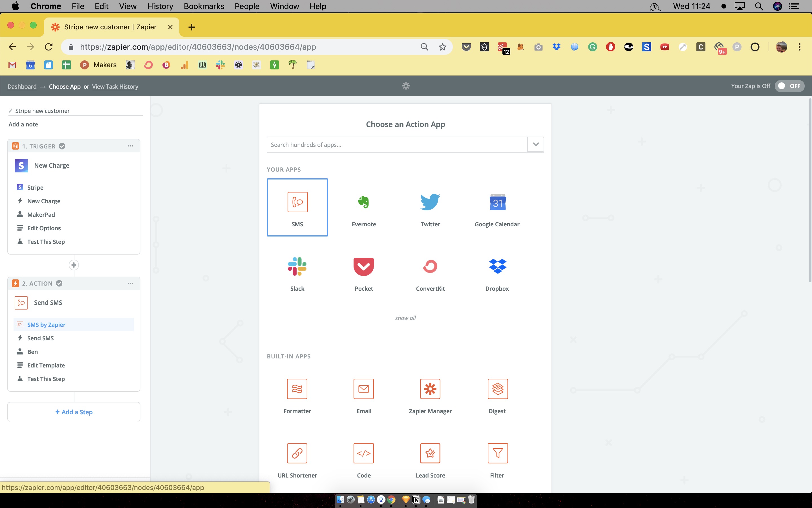Select the Pocket app icon
The image size is (812, 508).
[x=364, y=266]
